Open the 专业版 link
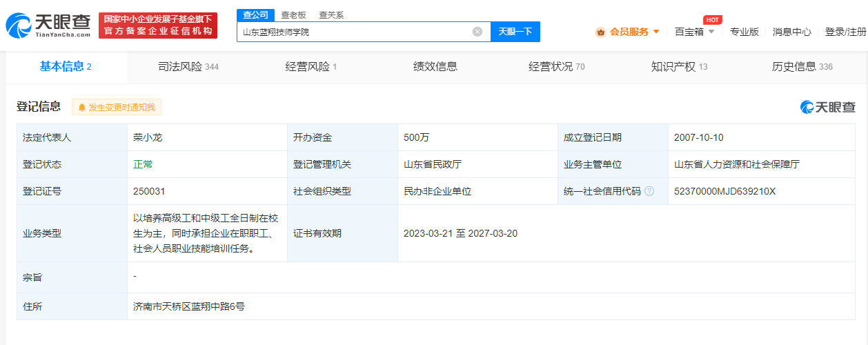 [744, 32]
